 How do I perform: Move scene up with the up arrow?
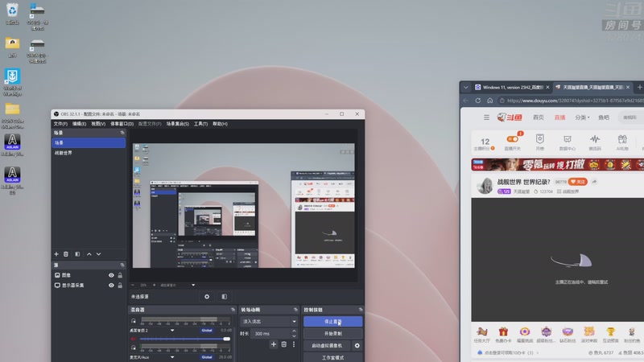(x=89, y=254)
